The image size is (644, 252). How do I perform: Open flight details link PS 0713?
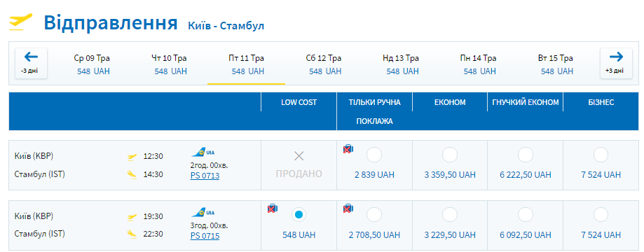[x=205, y=176]
